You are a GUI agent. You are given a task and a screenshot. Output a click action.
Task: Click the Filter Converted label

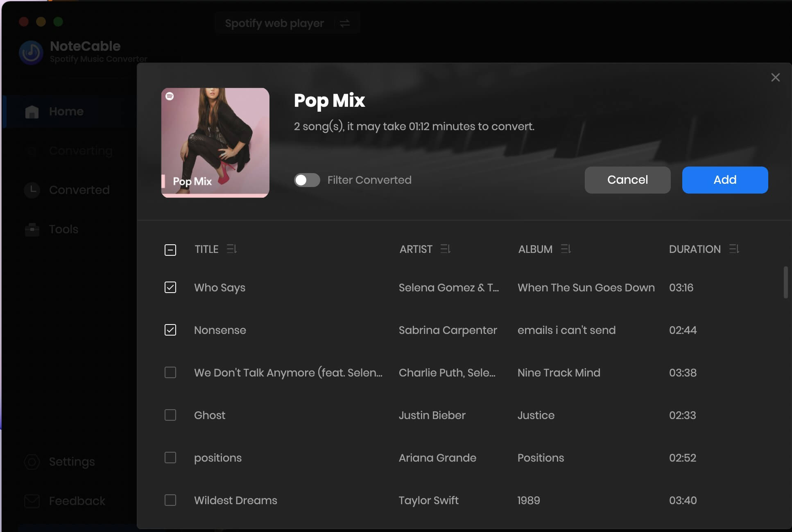click(369, 180)
